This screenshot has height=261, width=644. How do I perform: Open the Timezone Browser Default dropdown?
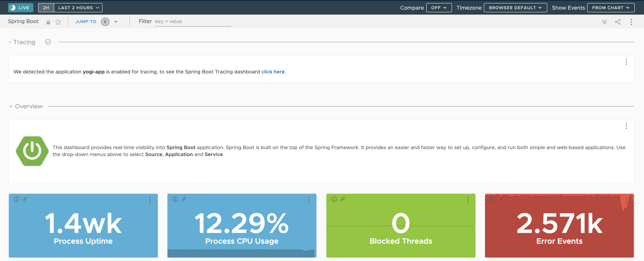pyautogui.click(x=515, y=8)
